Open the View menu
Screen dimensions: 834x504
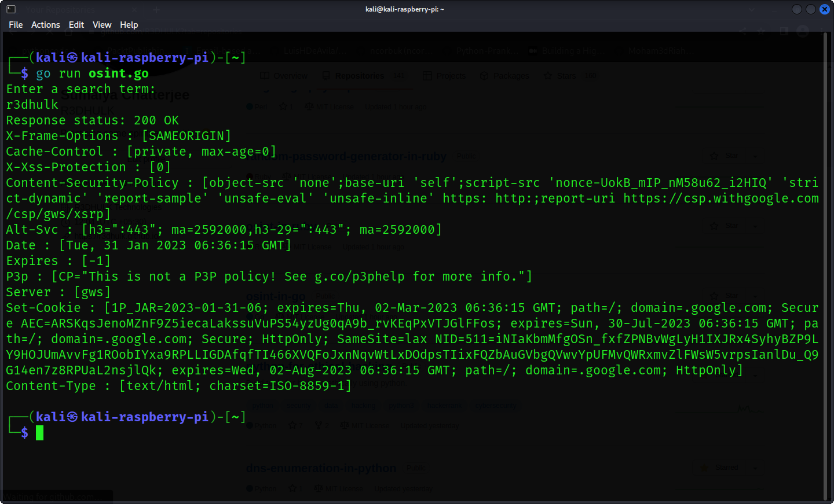point(102,25)
